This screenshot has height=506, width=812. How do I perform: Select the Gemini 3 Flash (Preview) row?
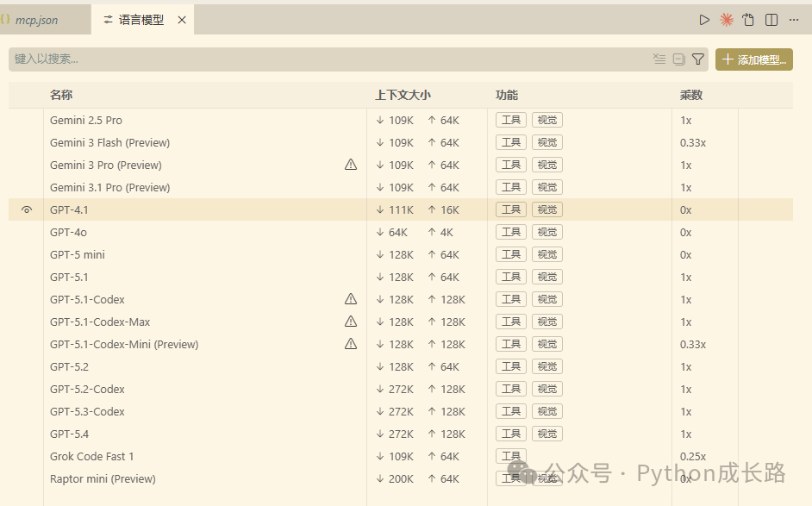tap(400, 142)
